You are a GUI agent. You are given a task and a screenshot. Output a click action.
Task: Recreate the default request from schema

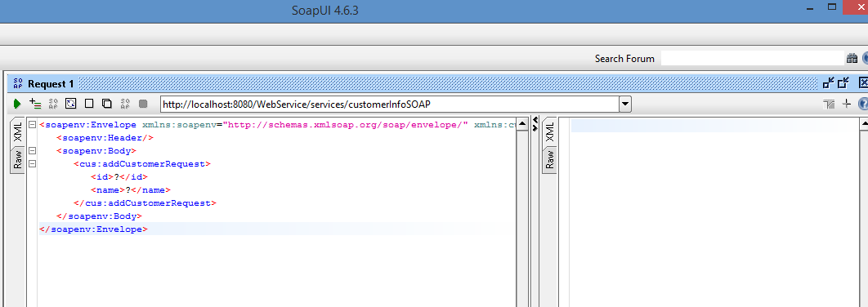point(70,104)
